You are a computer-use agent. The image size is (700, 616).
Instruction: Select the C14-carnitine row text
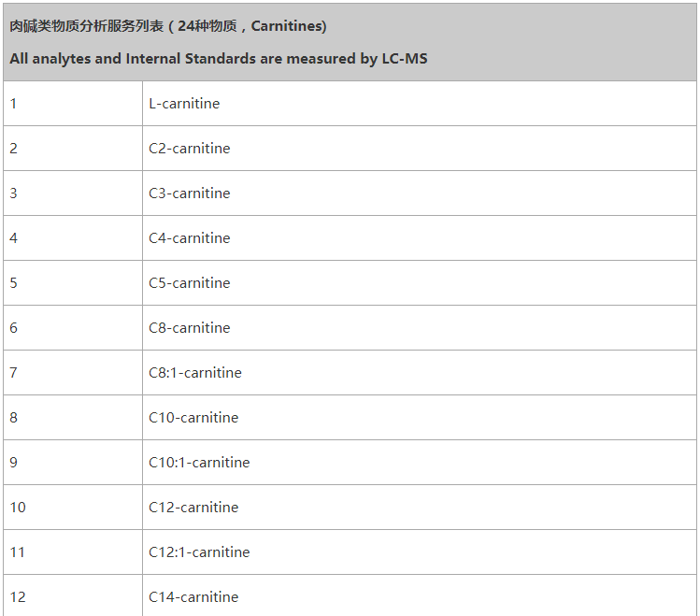(193, 597)
